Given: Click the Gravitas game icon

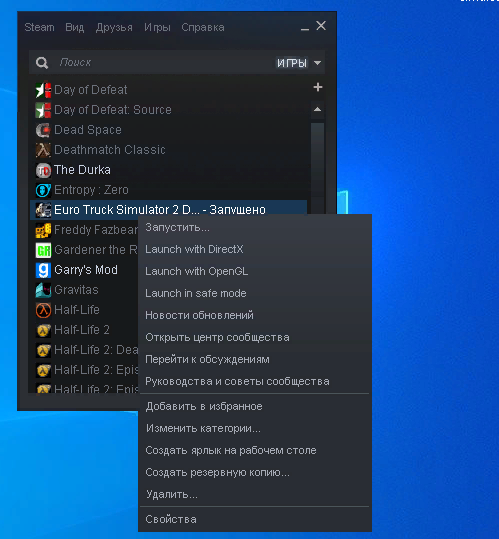Looking at the screenshot, I should coord(43,290).
